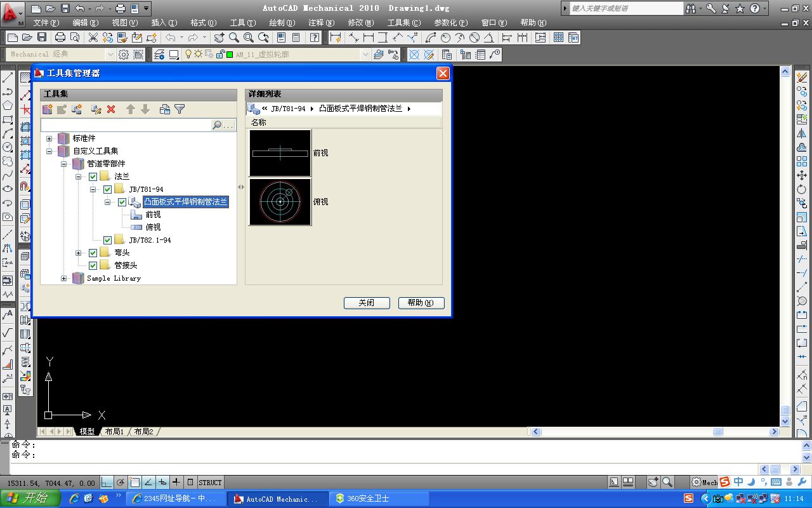Image resolution: width=812 pixels, height=508 pixels.
Task: Click the calculator icon in the standard toolbar
Action: pyautogui.click(x=296, y=37)
